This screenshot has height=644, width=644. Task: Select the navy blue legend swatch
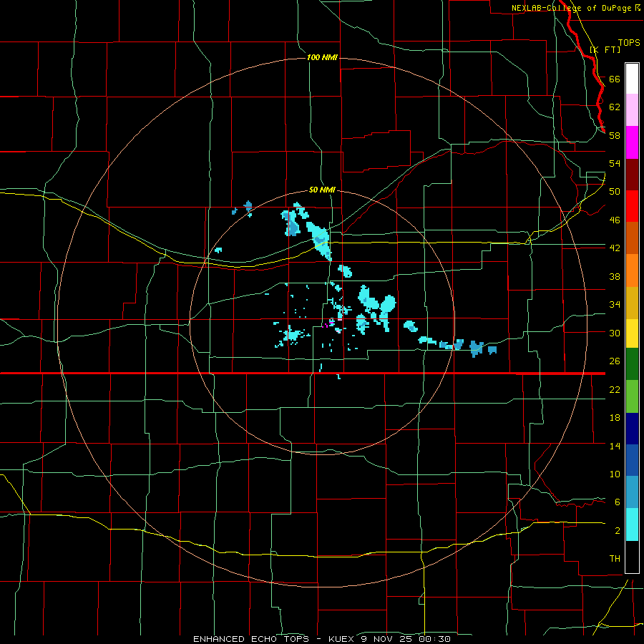coord(632,429)
